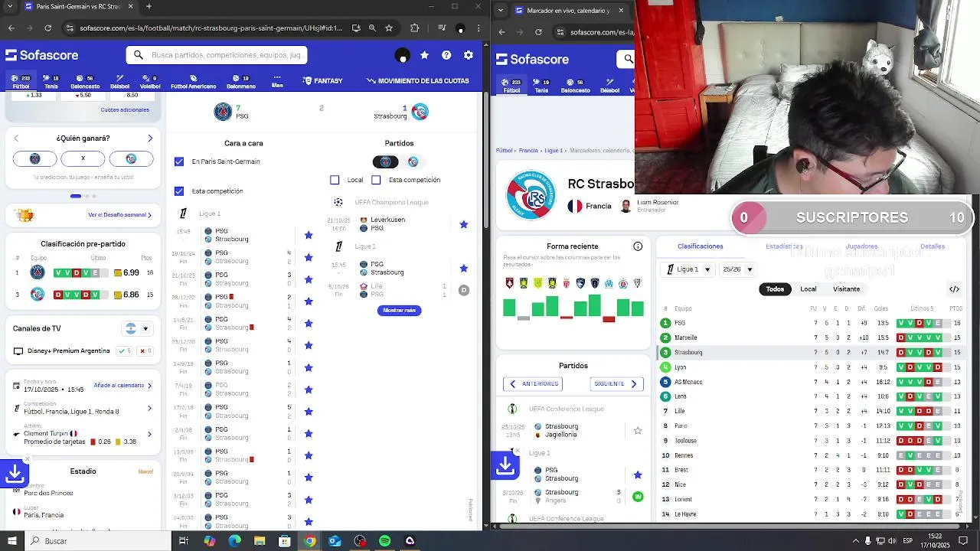Click embed code icon in standings
The width and height of the screenshot is (980, 551).
[x=954, y=289]
